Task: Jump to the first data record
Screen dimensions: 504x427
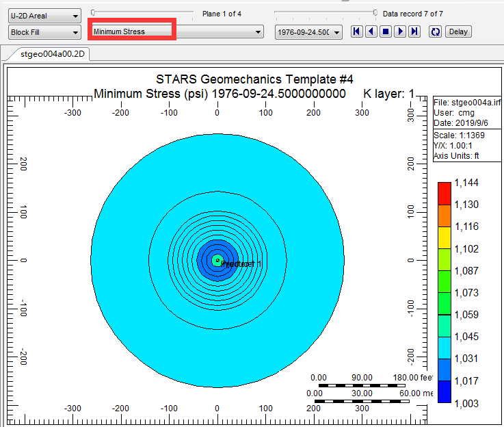Action: (356, 31)
